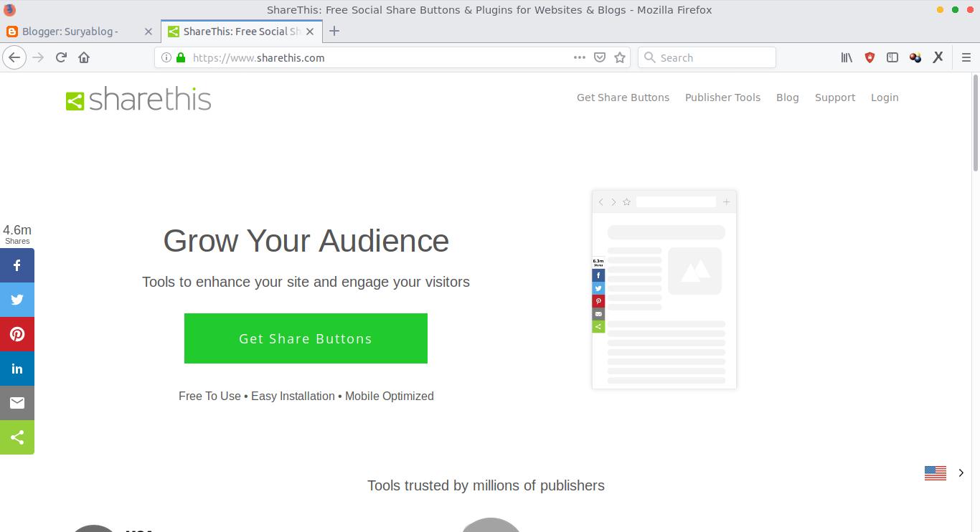Screen dimensions: 980x532
Task: Click the Firefox Search box
Action: (x=707, y=57)
